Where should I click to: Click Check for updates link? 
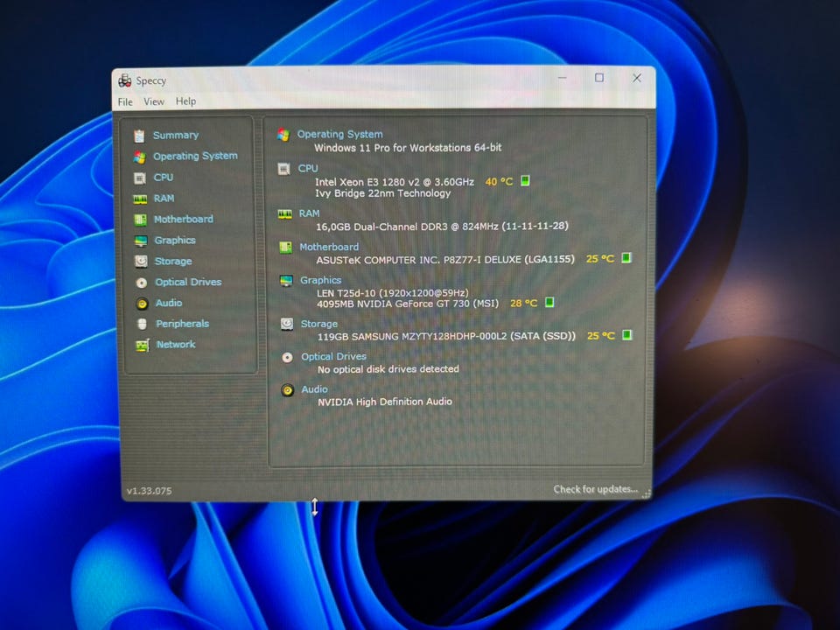pos(596,489)
